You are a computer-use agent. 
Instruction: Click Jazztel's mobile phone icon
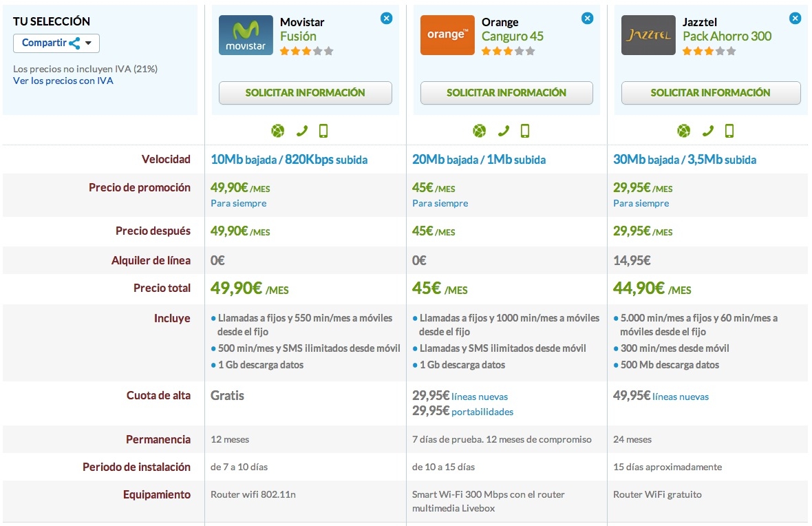coord(729,131)
